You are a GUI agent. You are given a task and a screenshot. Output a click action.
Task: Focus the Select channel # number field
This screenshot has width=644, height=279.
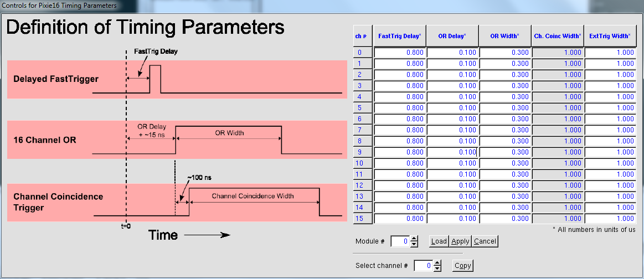424,266
